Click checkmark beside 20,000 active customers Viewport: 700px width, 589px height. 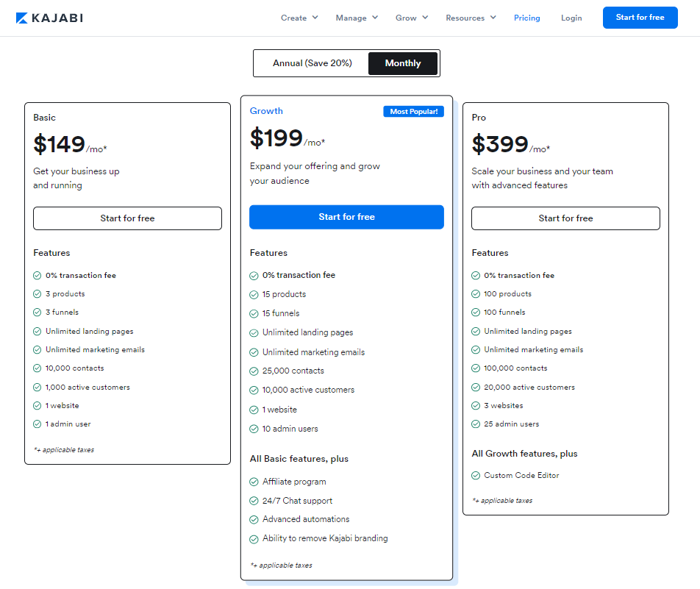click(x=476, y=388)
